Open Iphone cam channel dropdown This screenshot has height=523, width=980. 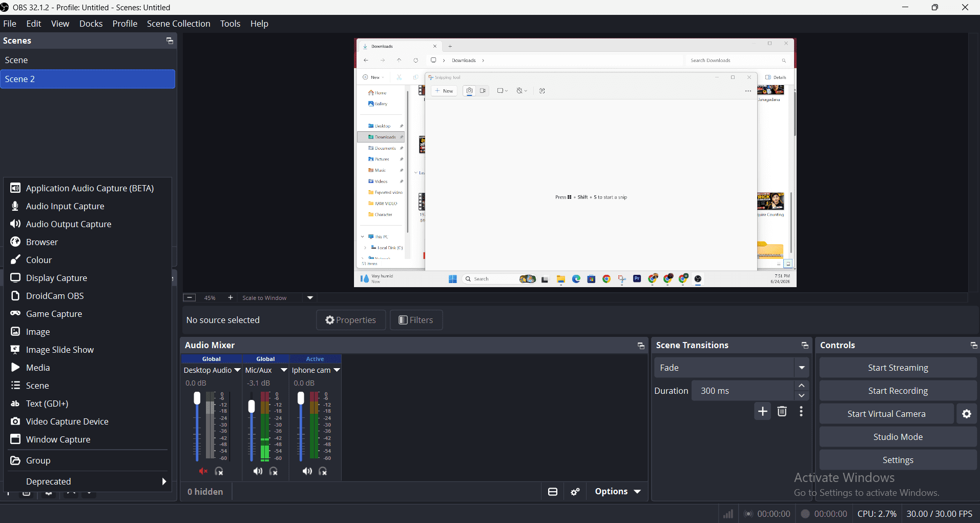click(337, 370)
